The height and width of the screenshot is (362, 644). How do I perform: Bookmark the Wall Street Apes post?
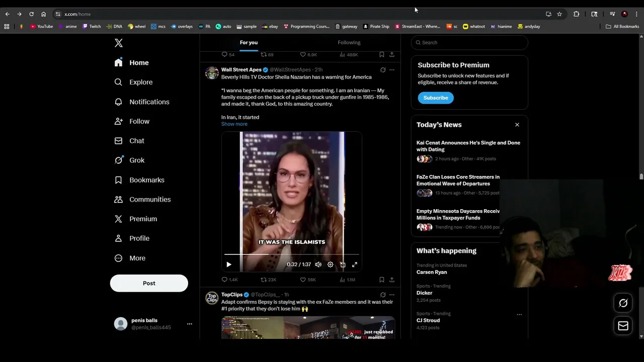tap(382, 280)
